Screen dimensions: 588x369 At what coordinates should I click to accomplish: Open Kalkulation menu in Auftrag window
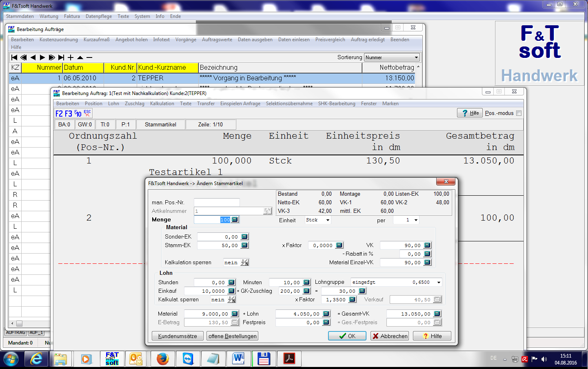click(162, 104)
